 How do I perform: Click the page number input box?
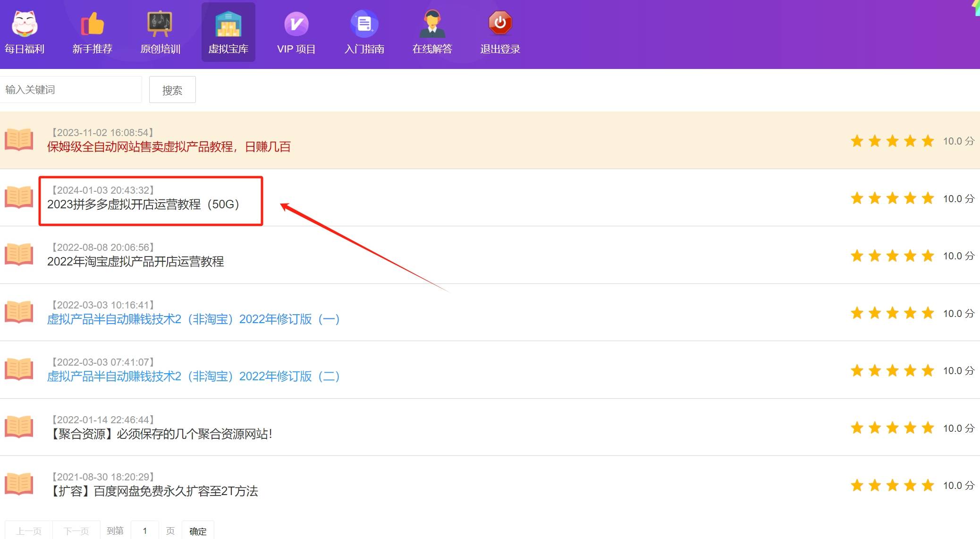[145, 531]
